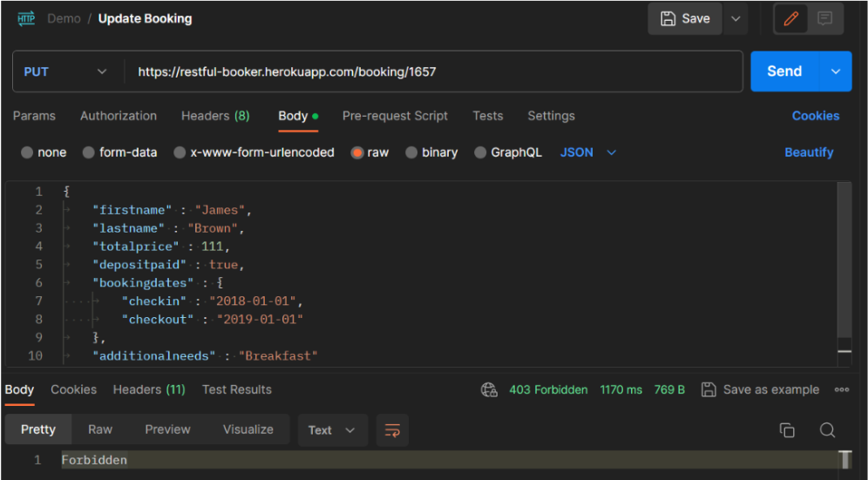868x480 pixels.
Task: Open the PUT method dropdown
Action: coord(65,72)
